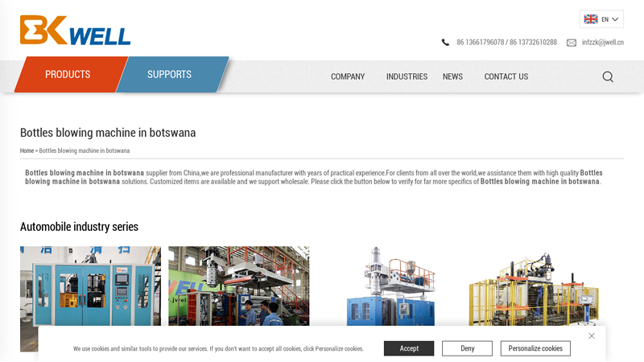Click the UK flag icon
Screen dimensions: 644x362
click(591, 19)
